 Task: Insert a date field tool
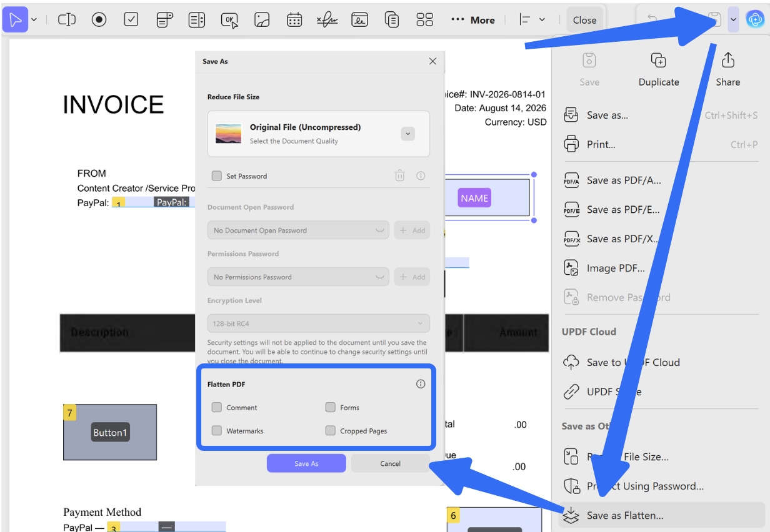294,19
